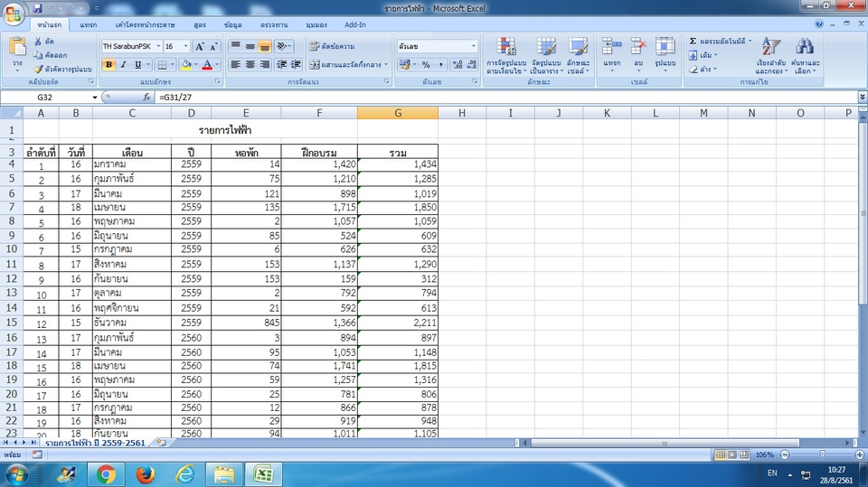868x487 pixels.
Task: Toggle Bold formatting
Action: pos(108,65)
